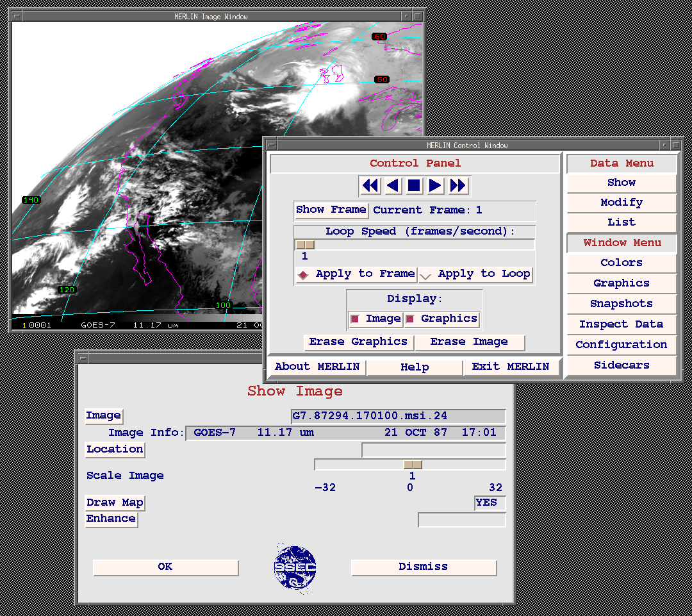The image size is (692, 616).
Task: Open window menu of Show Image dialog
Action: (x=83, y=358)
